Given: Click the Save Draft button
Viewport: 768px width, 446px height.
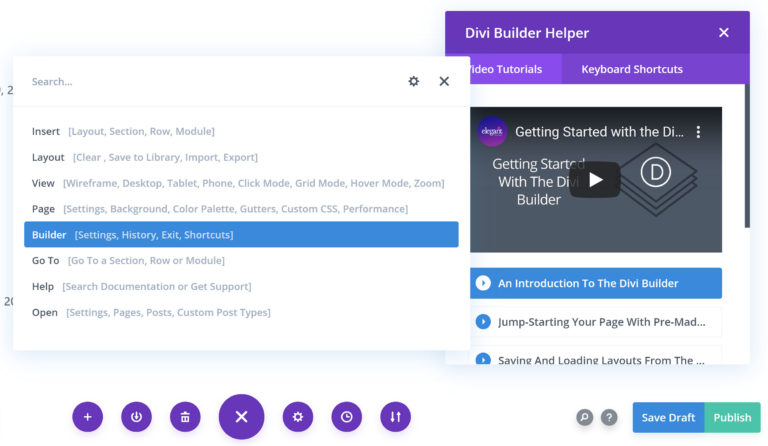Looking at the screenshot, I should 668,418.
